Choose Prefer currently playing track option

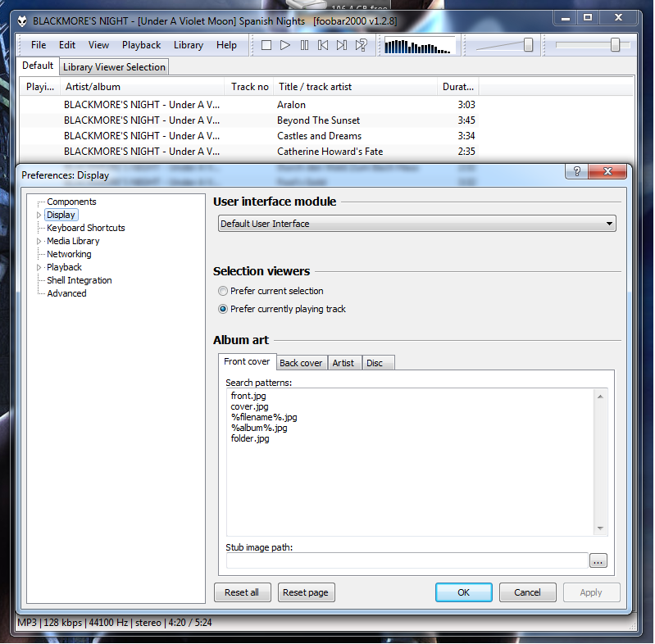coord(282,309)
